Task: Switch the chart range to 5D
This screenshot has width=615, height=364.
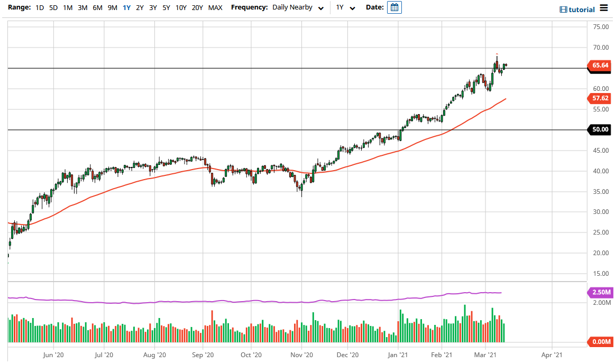Action: coord(52,8)
